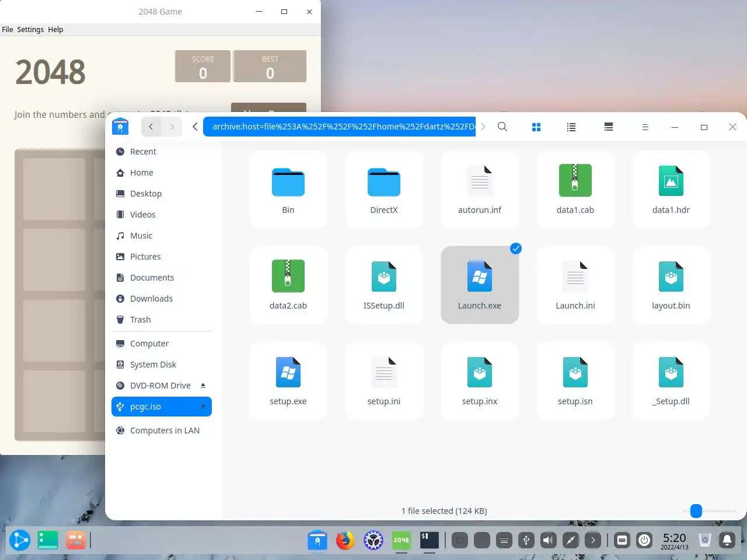Select the ISSetup.dll file
Viewport: 747px width, 560px height.
(x=384, y=285)
